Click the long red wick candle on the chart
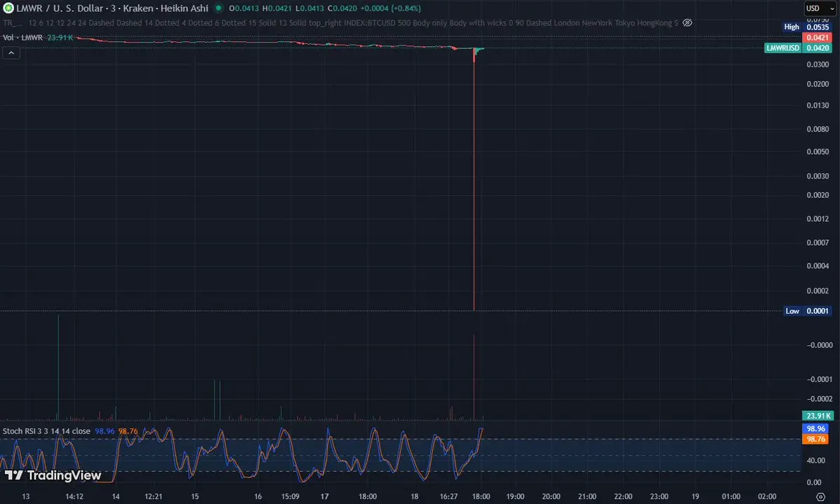The image size is (840, 504). (x=474, y=179)
